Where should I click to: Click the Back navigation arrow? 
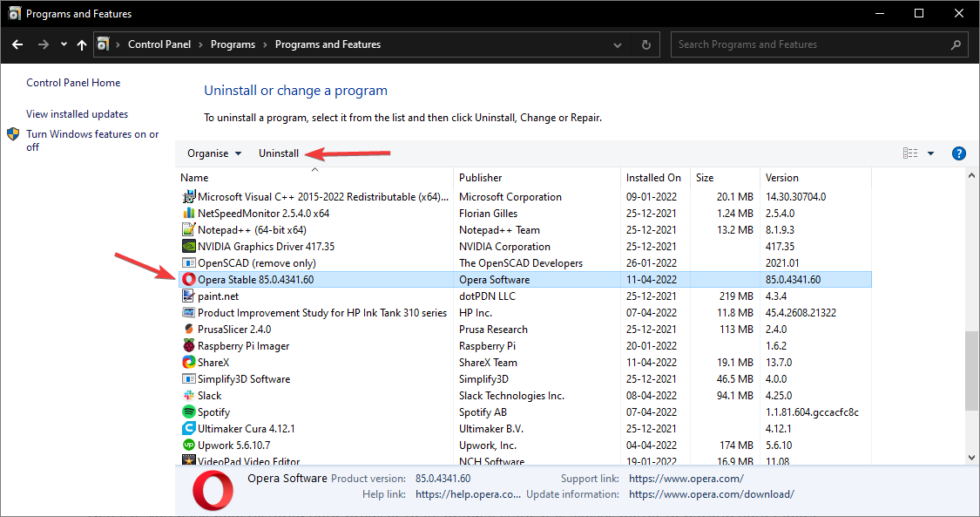pos(17,44)
